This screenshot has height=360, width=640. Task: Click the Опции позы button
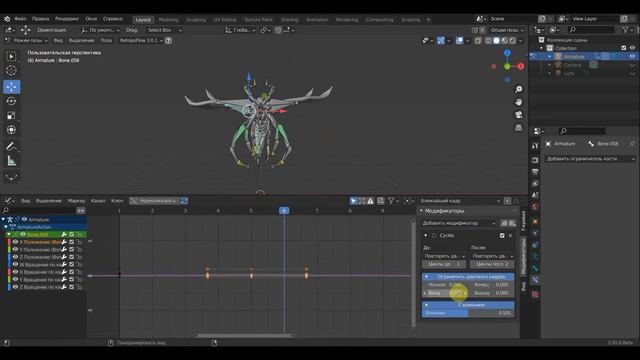(x=507, y=30)
